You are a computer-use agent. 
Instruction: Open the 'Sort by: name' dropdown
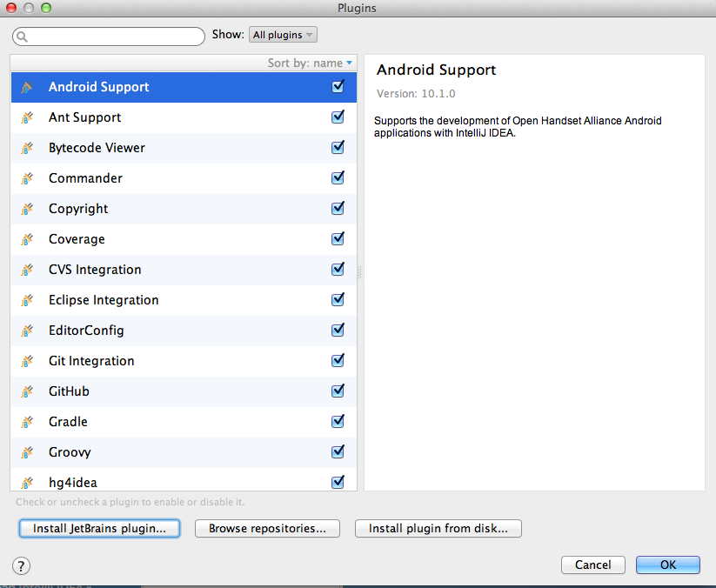pyautogui.click(x=311, y=63)
